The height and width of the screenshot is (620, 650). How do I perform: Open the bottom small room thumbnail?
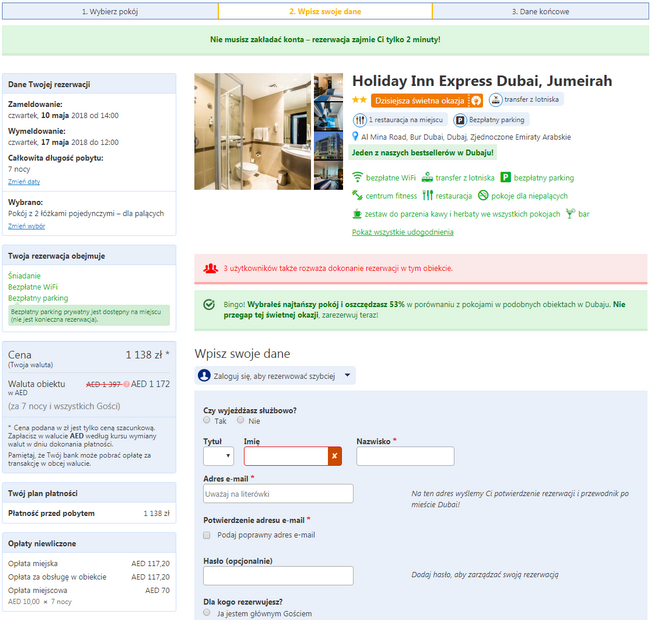pyautogui.click(x=328, y=175)
